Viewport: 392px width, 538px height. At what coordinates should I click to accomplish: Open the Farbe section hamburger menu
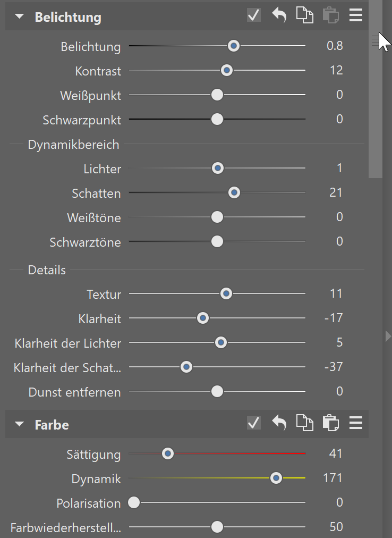click(356, 422)
